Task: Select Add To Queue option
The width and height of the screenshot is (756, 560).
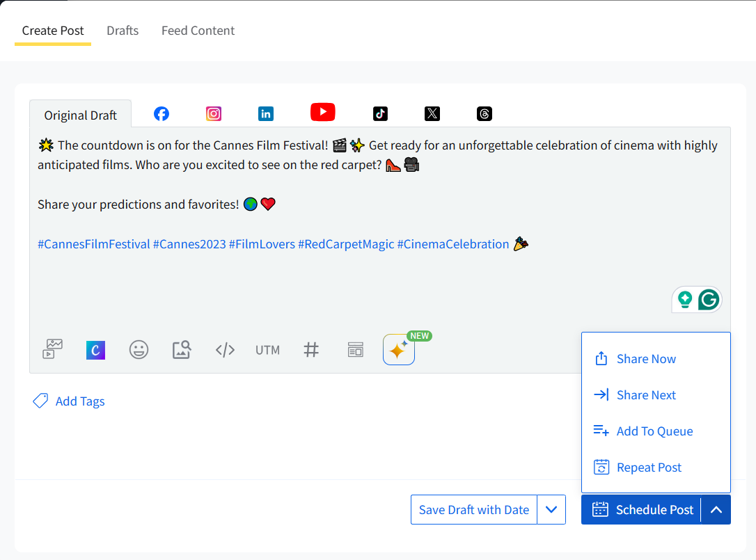Action: click(x=654, y=431)
